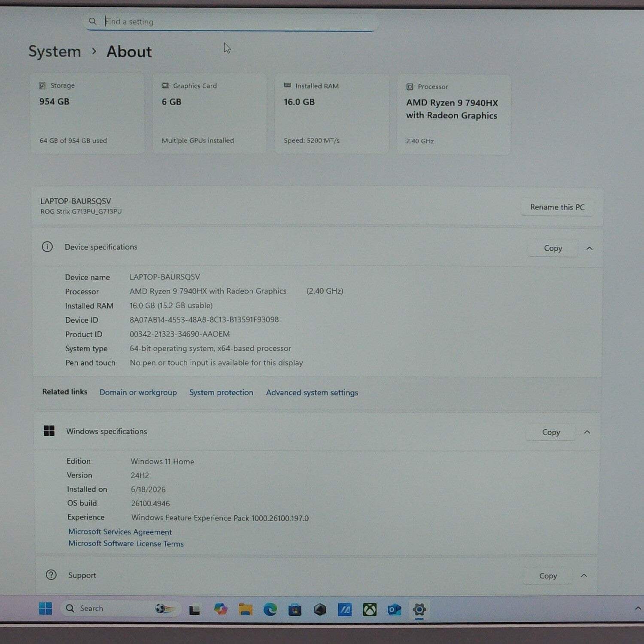Viewport: 644px width, 644px height.
Task: Click the OS build value 26100.4946
Action: pos(151,503)
